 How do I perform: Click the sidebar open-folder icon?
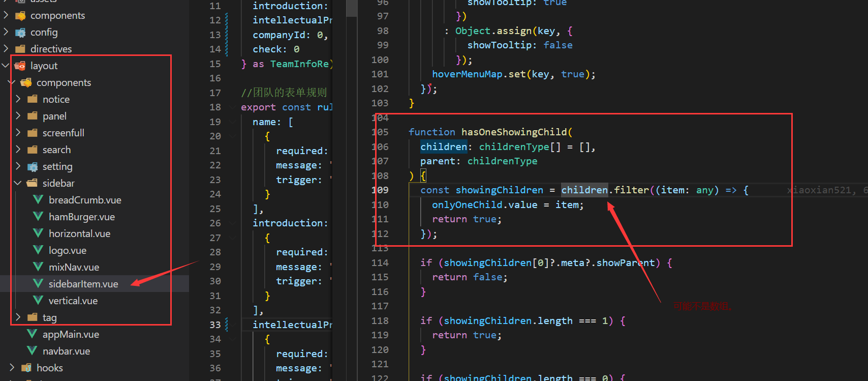33,184
